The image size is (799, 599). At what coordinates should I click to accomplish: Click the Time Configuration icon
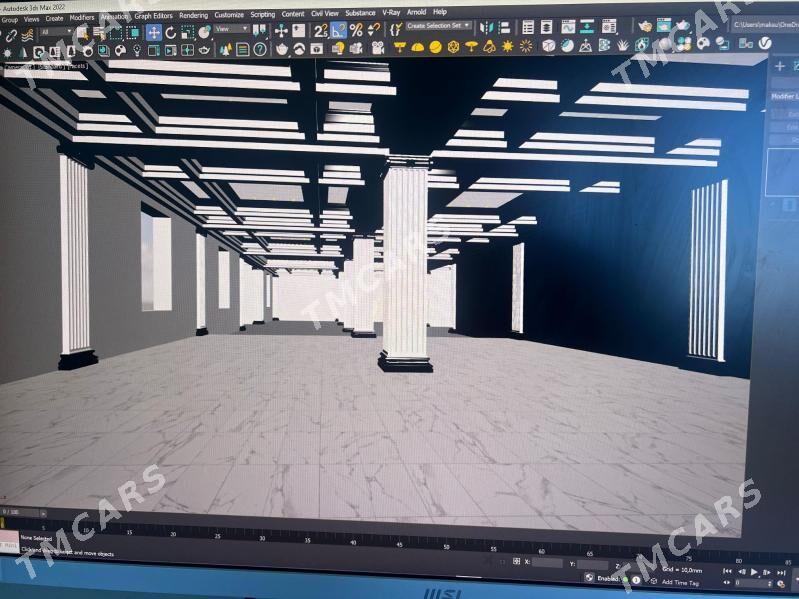[x=781, y=584]
